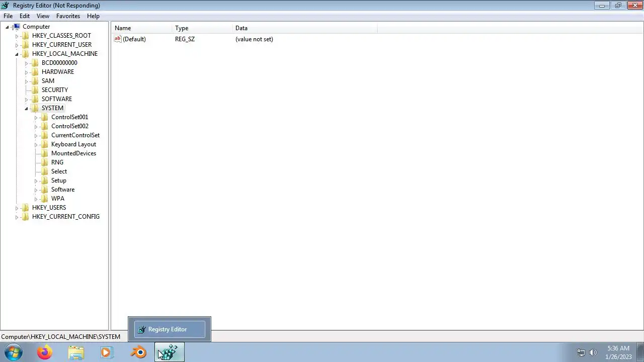The height and width of the screenshot is (362, 644).
Task: Click the HKEY_USERS folder icon
Action: 26,208
